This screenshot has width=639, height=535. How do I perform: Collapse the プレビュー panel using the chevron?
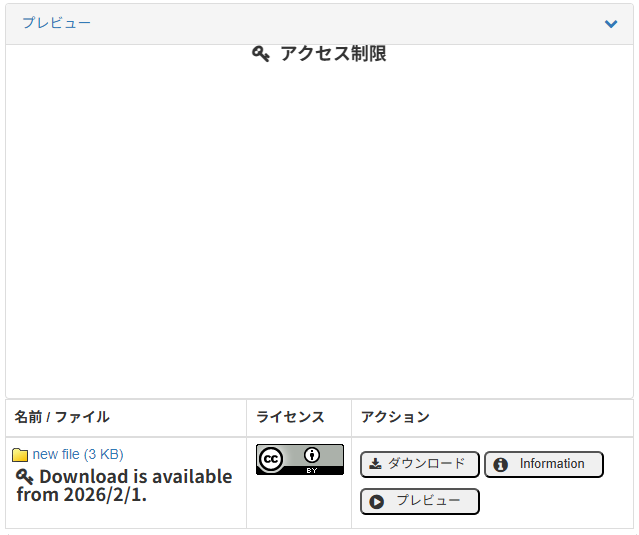pos(611,24)
